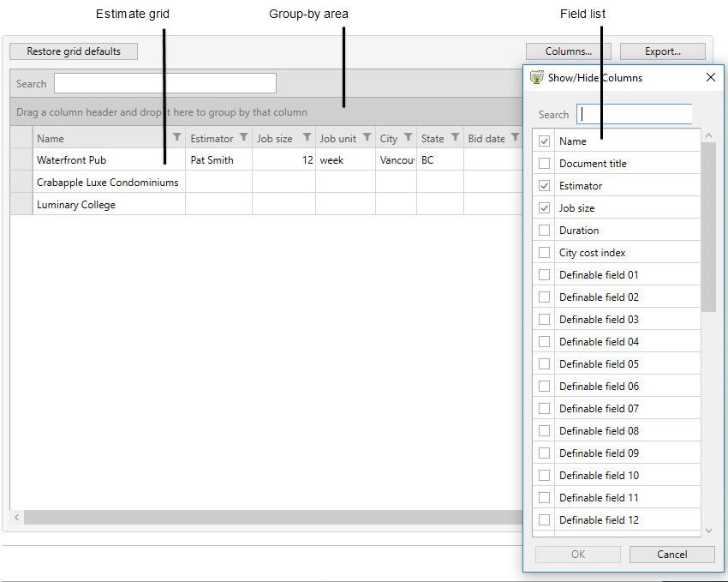Click the Search field in Show/Hide Columns
Screen dimensions: 728x582
[634, 114]
